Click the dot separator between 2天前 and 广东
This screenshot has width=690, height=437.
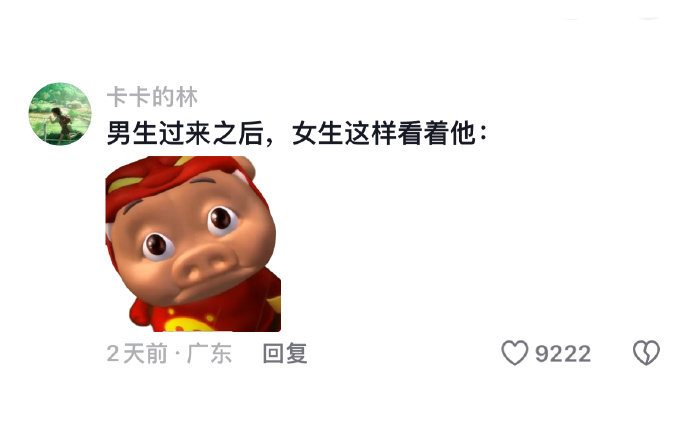(x=177, y=354)
